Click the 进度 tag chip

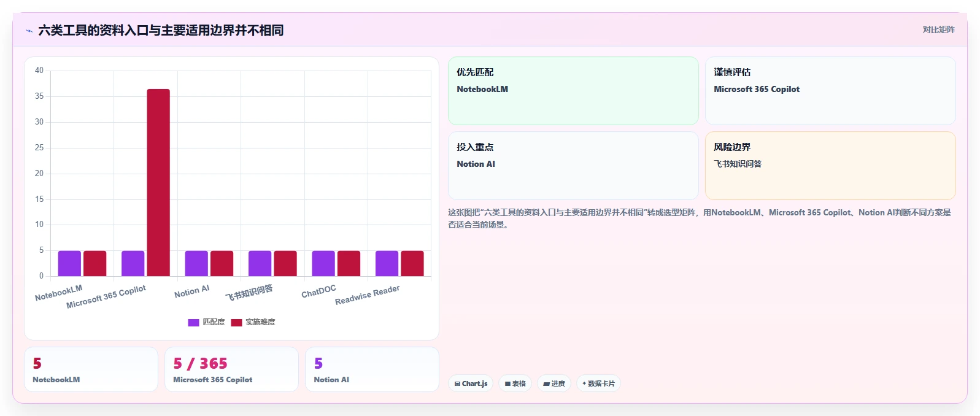pyautogui.click(x=554, y=383)
